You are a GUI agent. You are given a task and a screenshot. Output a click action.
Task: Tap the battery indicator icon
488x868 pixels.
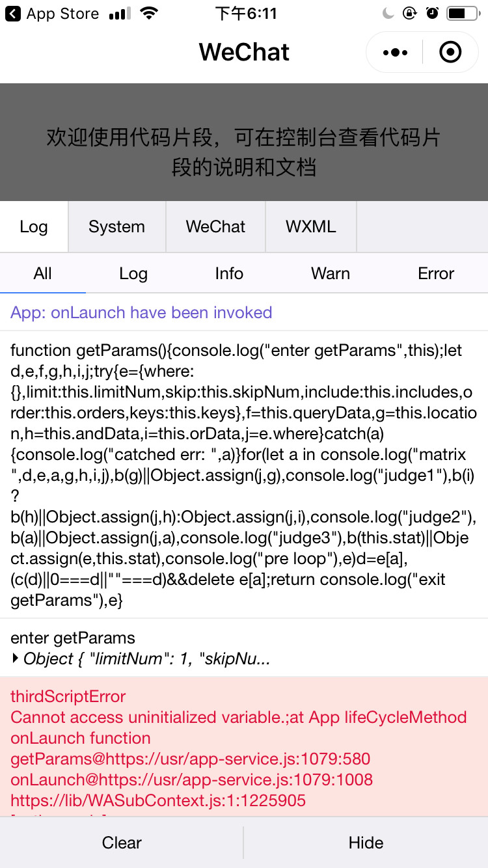tap(462, 13)
